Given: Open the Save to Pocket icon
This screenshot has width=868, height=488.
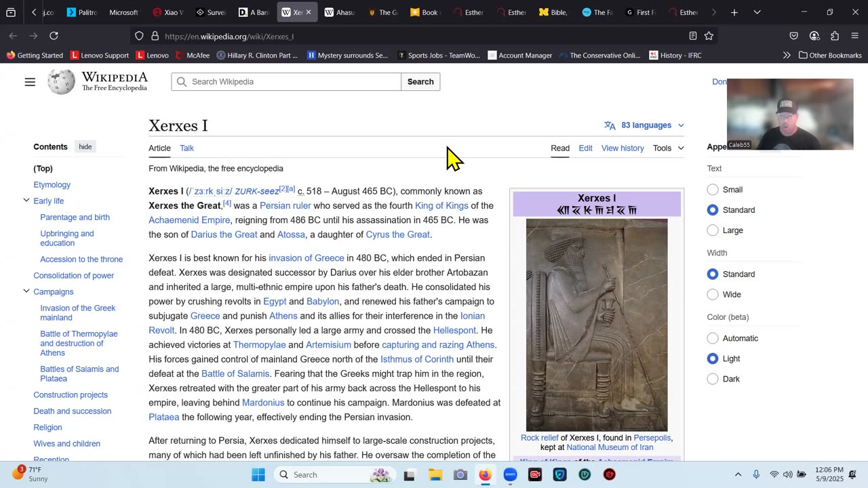Looking at the screenshot, I should (794, 36).
